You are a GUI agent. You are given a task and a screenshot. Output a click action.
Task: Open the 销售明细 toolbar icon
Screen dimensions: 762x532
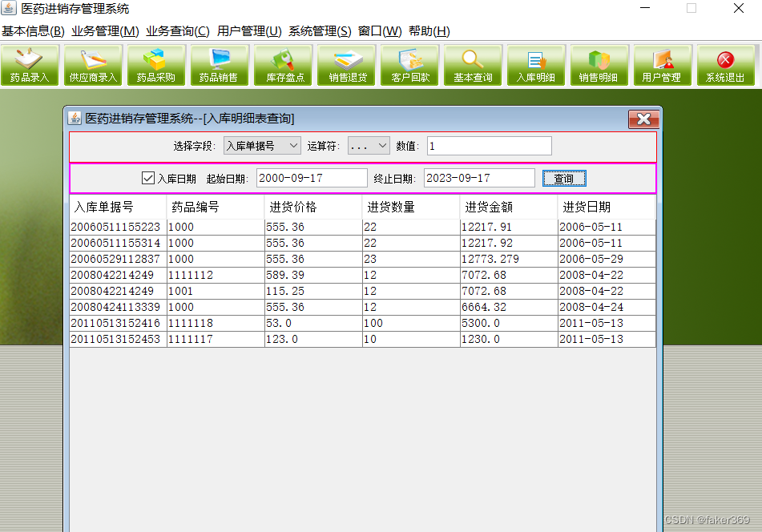(x=599, y=65)
